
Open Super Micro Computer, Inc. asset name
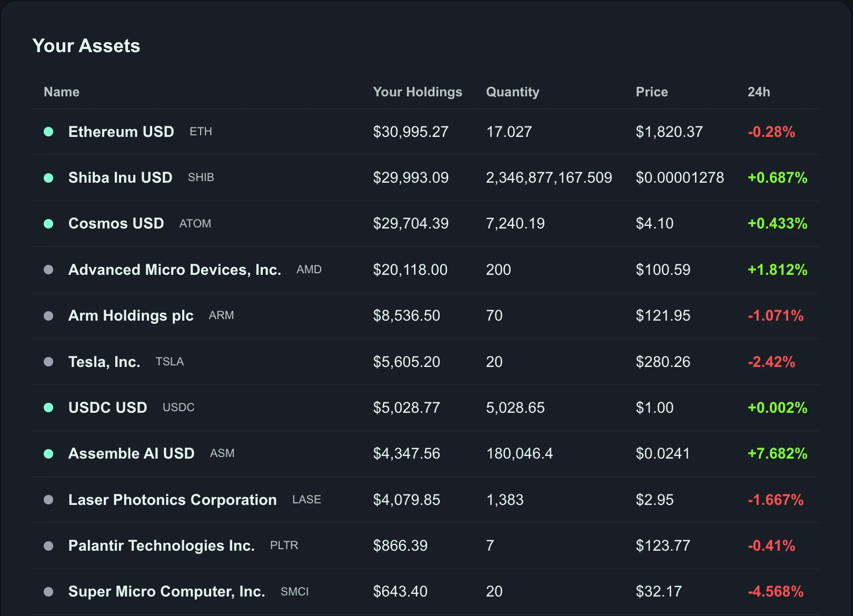167,592
